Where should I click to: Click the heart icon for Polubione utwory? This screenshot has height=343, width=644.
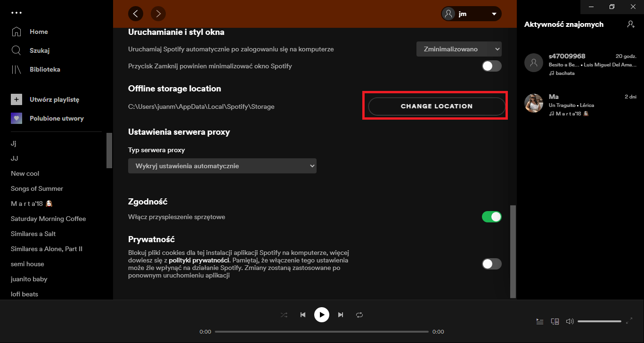point(16,118)
